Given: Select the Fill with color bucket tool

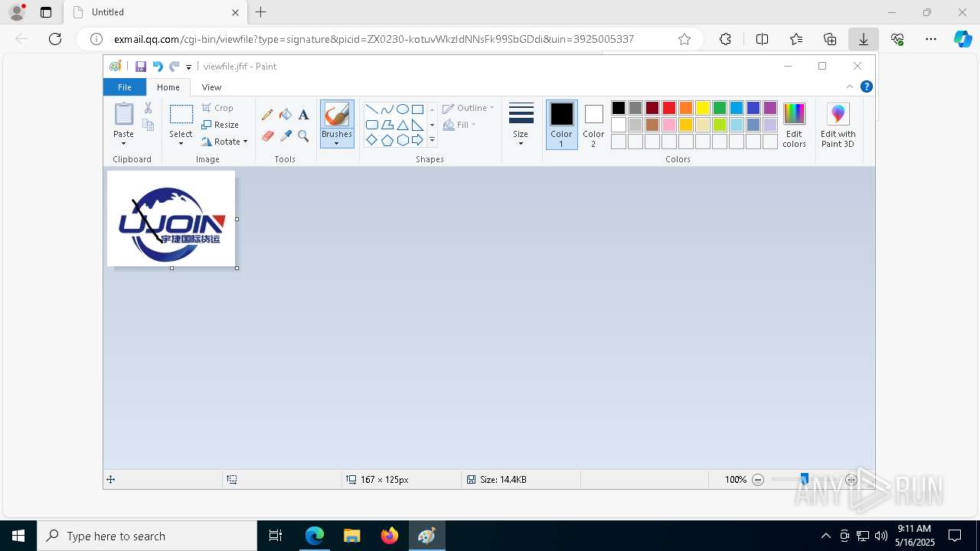Looking at the screenshot, I should pyautogui.click(x=286, y=115).
